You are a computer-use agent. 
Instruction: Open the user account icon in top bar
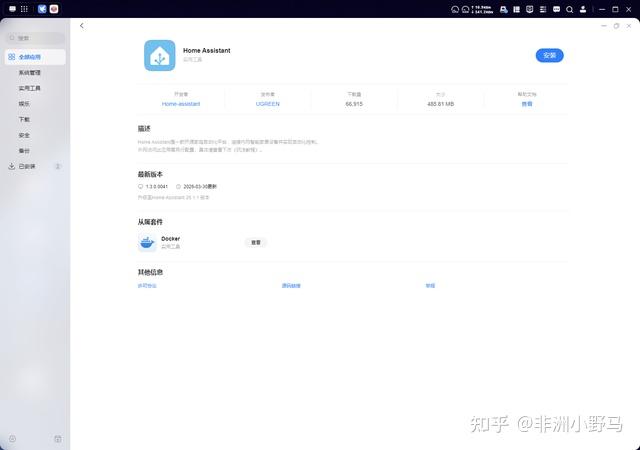583,9
